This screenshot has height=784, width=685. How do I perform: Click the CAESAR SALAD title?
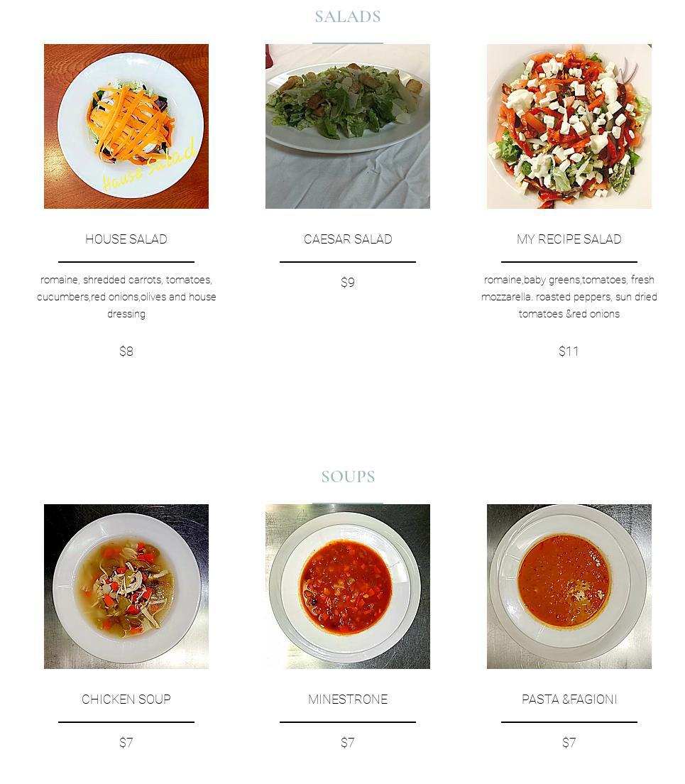pos(348,239)
